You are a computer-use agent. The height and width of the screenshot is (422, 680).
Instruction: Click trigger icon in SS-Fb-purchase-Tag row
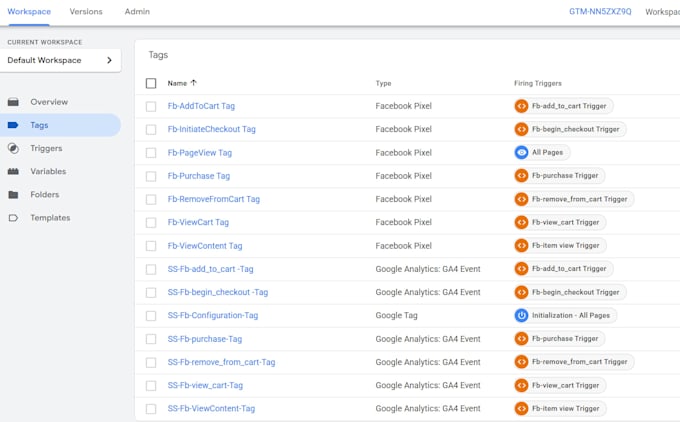click(521, 339)
